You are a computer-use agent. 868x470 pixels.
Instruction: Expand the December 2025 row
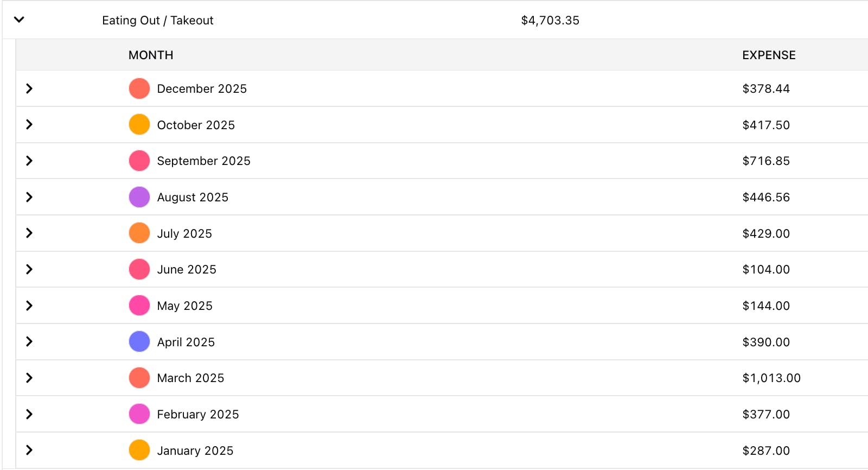(29, 88)
